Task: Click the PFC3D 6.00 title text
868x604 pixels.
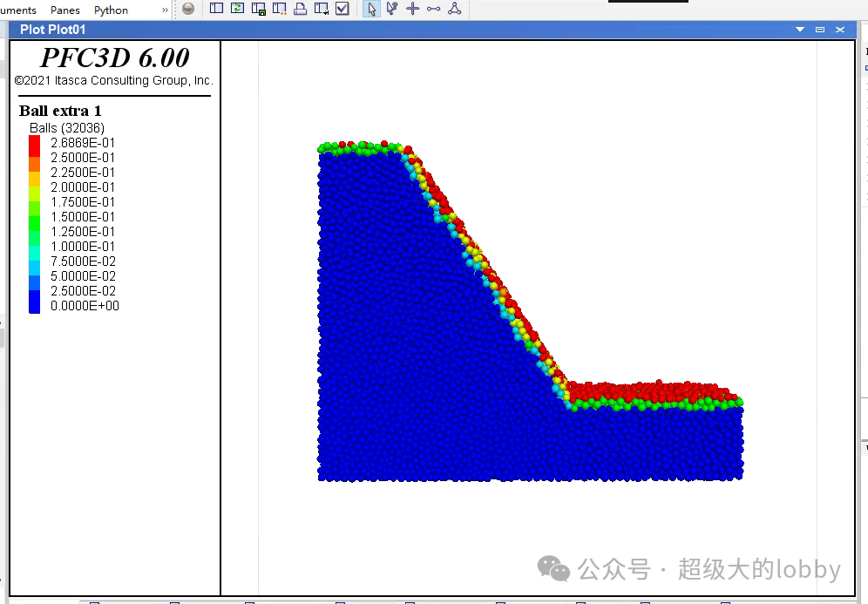Action: (x=114, y=58)
